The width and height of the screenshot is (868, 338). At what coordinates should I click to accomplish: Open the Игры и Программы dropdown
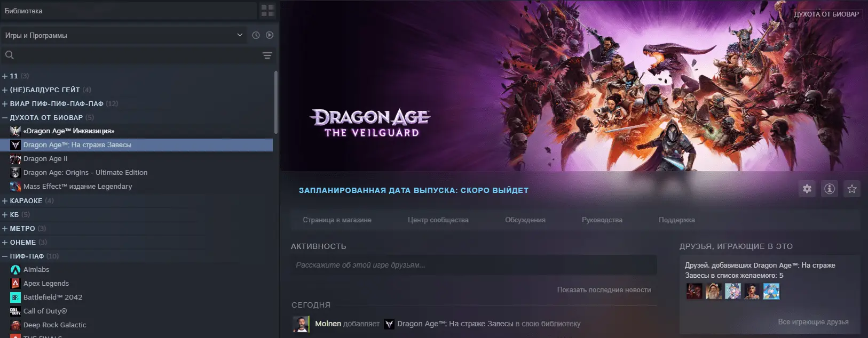pyautogui.click(x=124, y=35)
